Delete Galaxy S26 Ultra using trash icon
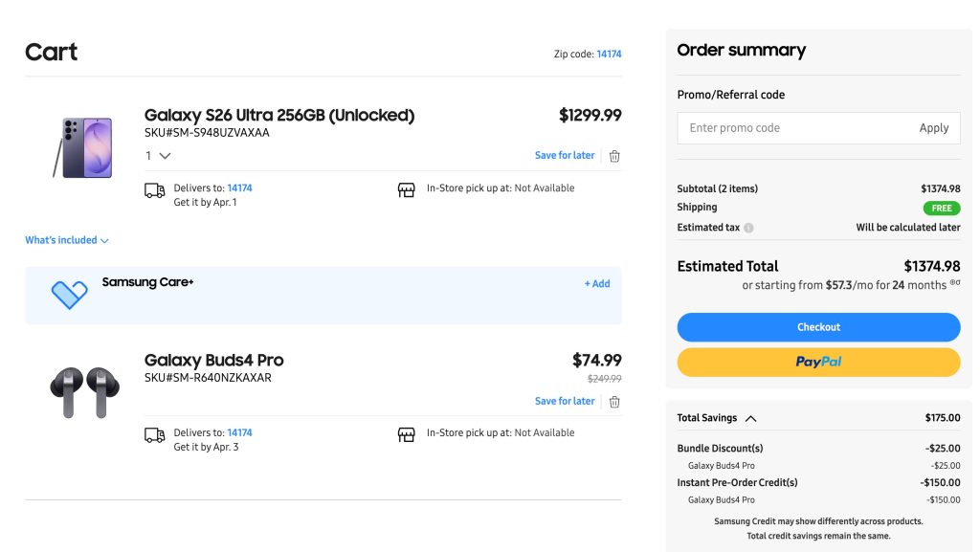Screen dimensions: 980x552 coord(614,156)
